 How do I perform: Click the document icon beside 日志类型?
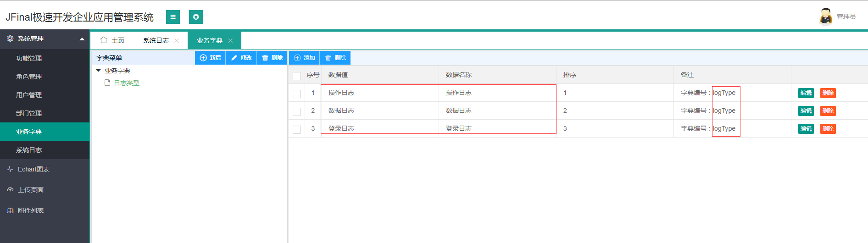107,83
